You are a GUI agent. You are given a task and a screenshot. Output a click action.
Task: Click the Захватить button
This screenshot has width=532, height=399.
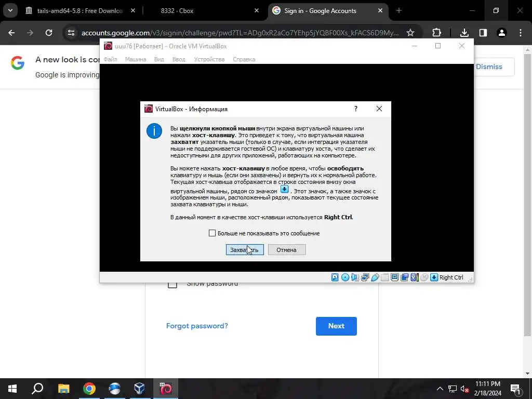[245, 250]
